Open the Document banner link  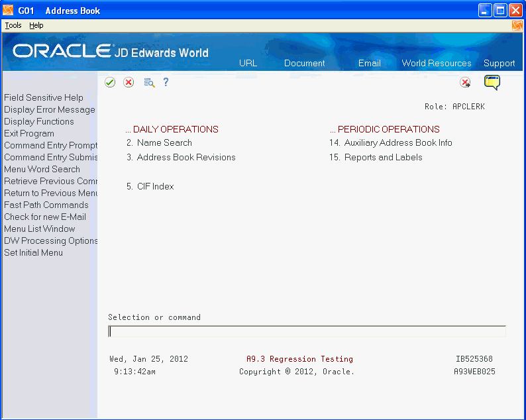point(304,63)
